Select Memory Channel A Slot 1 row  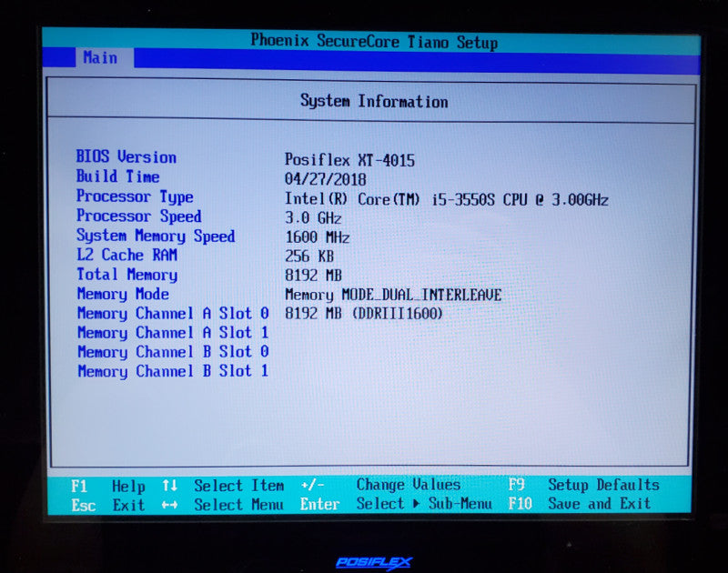pyautogui.click(x=173, y=333)
